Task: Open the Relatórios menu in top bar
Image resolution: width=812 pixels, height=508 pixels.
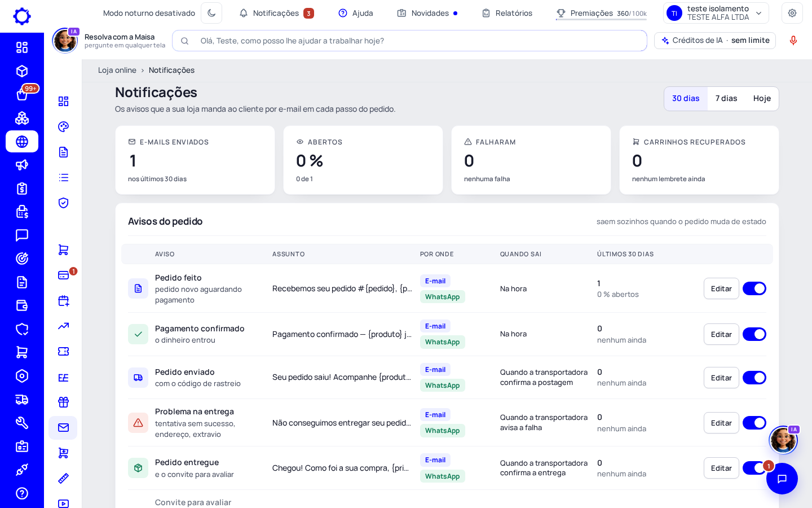Action: pos(507,13)
